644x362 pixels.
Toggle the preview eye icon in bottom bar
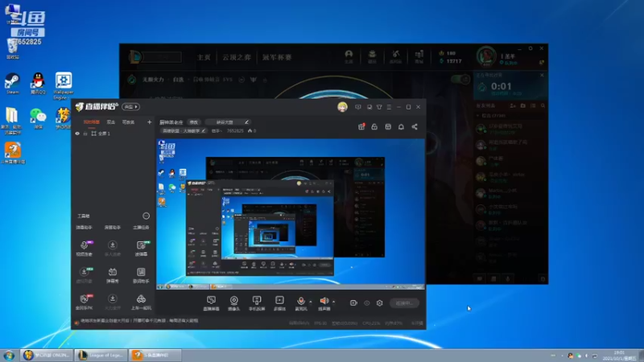(x=367, y=303)
